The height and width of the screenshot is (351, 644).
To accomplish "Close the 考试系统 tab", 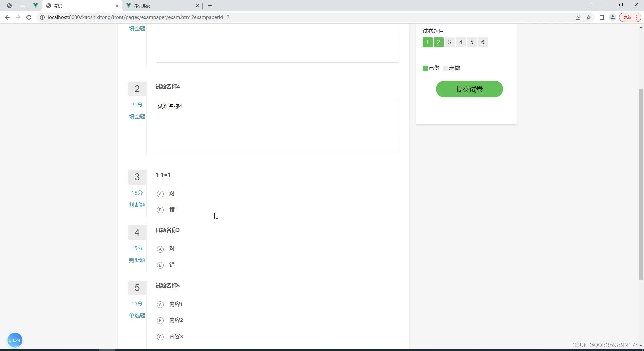I will pos(197,6).
